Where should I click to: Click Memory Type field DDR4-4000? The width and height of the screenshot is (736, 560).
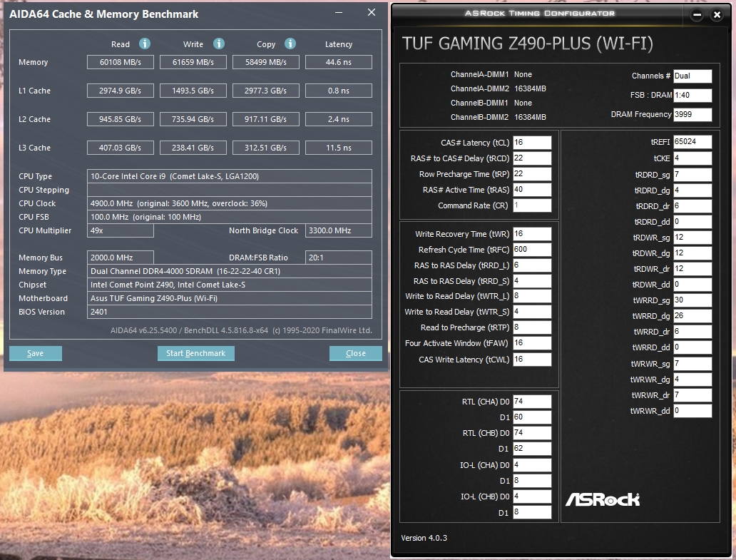230,271
